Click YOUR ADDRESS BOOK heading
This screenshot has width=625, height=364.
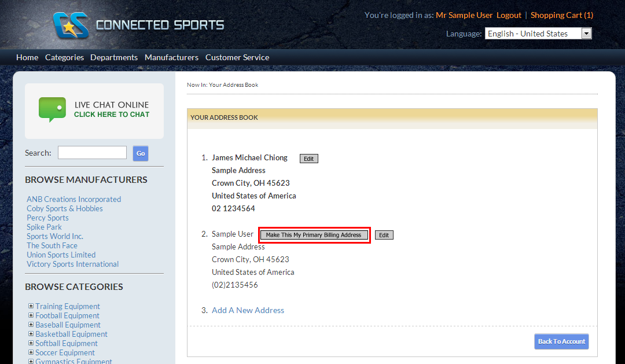point(224,117)
